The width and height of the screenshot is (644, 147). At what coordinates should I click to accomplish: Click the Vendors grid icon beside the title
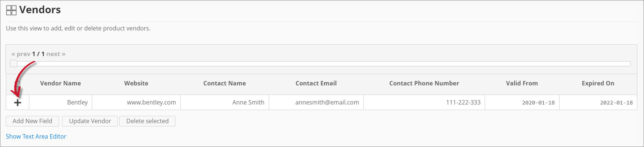[11, 10]
